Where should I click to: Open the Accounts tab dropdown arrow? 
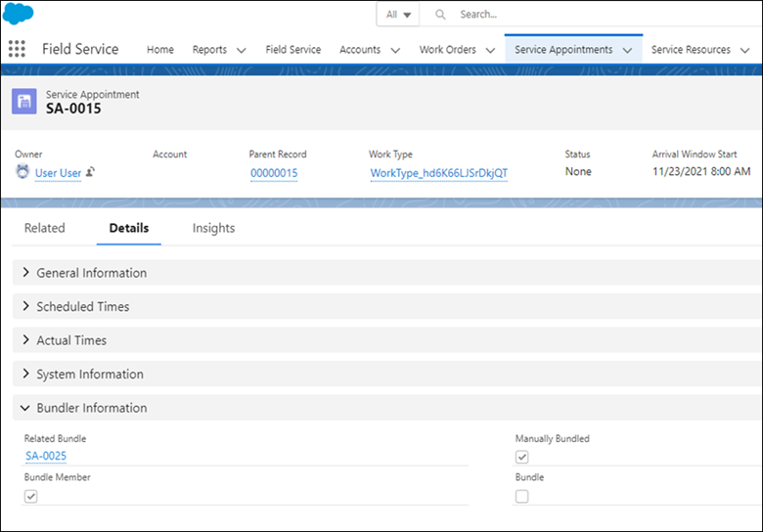click(x=395, y=50)
